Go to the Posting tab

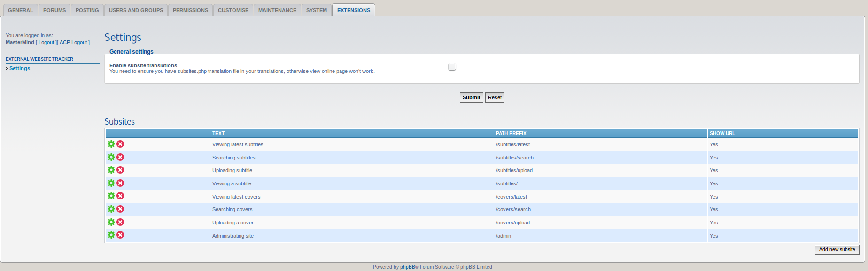[87, 10]
